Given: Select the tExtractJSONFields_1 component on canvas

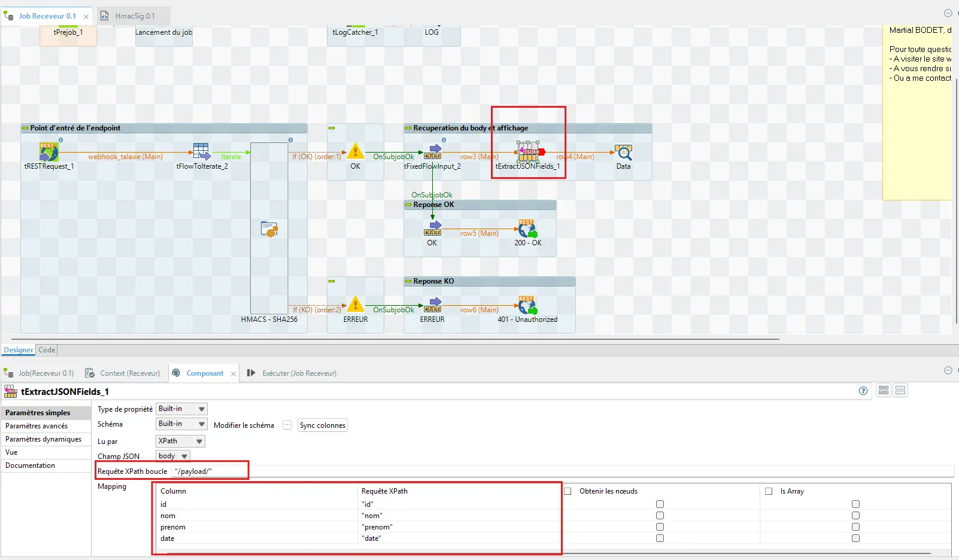Looking at the screenshot, I should click(528, 152).
